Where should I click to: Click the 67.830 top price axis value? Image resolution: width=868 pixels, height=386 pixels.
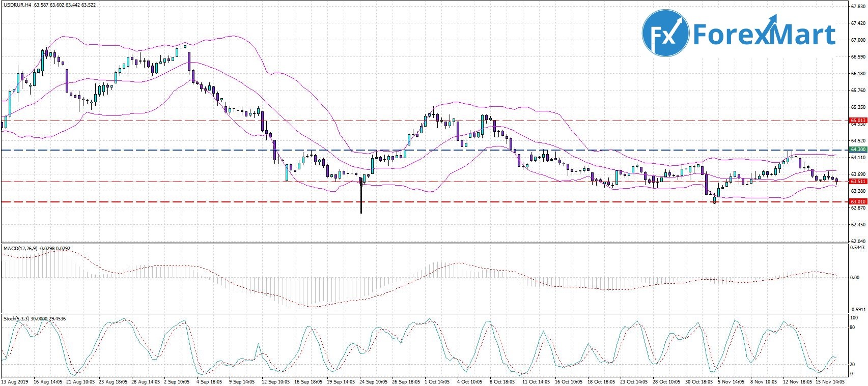click(x=858, y=7)
